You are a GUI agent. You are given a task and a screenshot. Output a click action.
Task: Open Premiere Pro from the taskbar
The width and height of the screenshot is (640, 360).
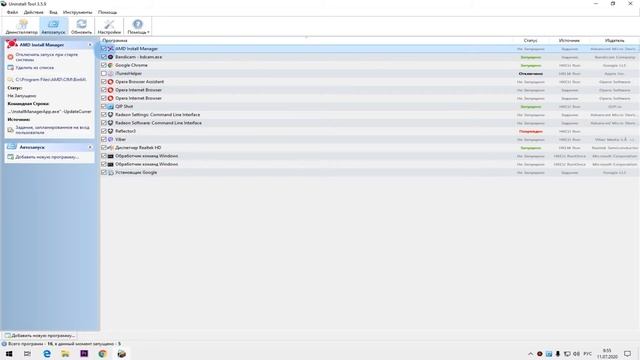pyautogui.click(x=84, y=353)
